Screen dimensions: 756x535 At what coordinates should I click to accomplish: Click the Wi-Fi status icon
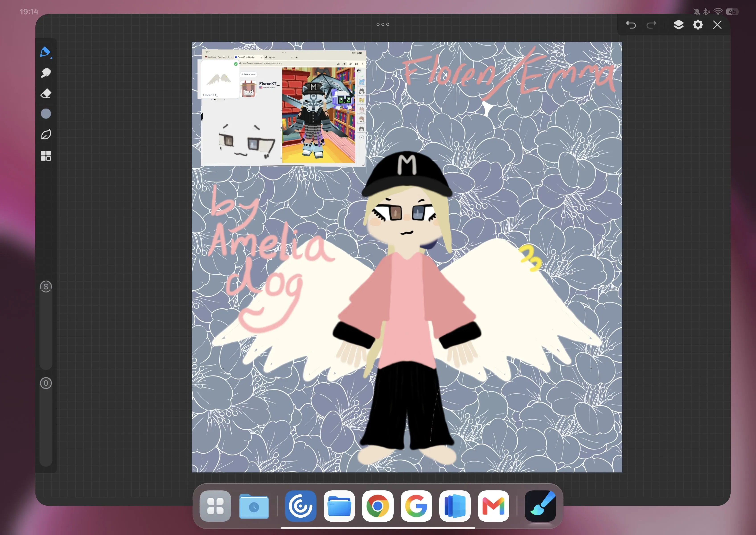coord(718,12)
